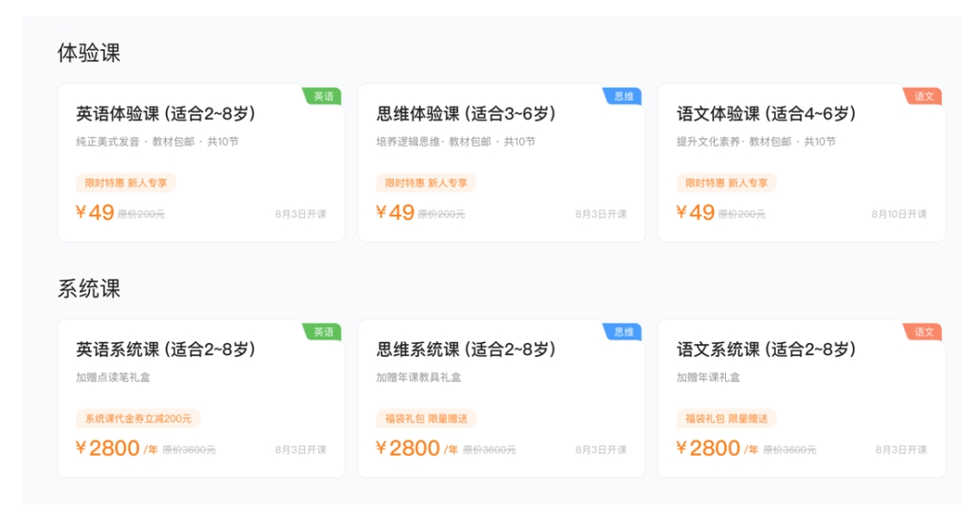Click the orange 语文 tag on 语文体验课 card

(x=923, y=96)
